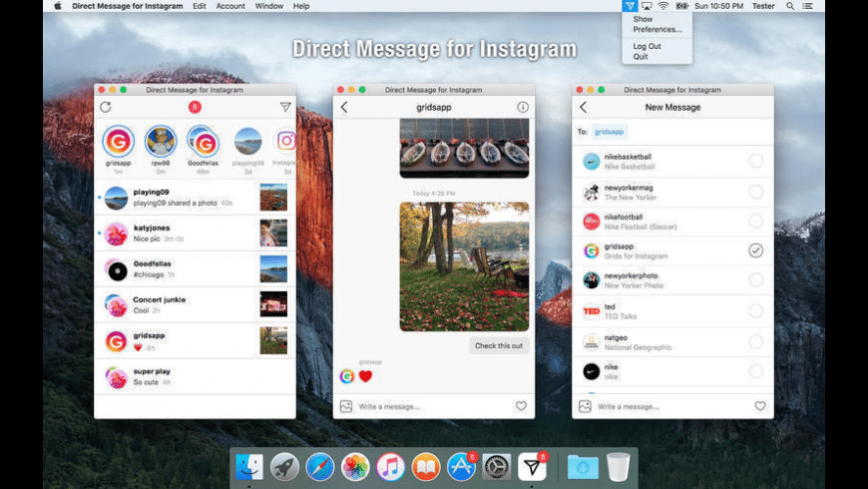Image resolution: width=868 pixels, height=489 pixels.
Task: Click the message field in gridsapp chat
Action: pyautogui.click(x=429, y=406)
